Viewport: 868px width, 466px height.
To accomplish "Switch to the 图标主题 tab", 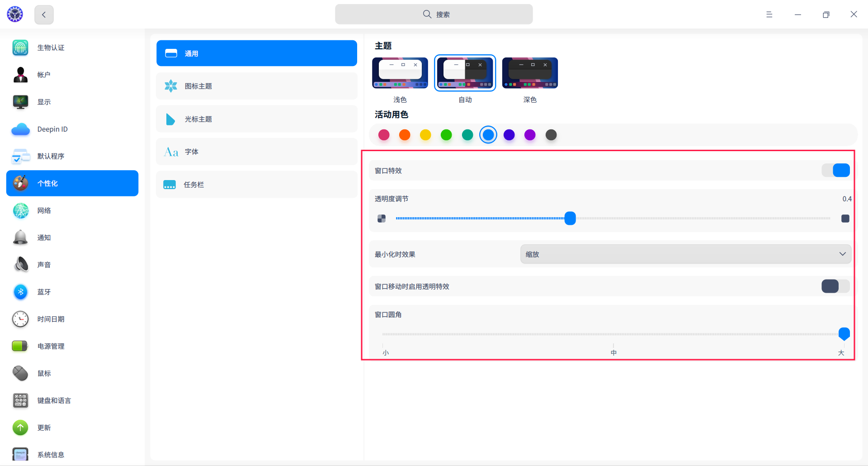I will [256, 86].
